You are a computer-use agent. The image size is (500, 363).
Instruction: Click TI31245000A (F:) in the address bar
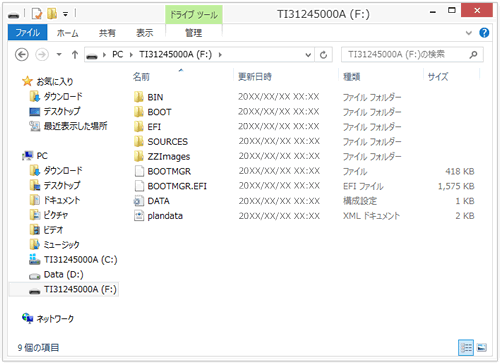(x=175, y=54)
